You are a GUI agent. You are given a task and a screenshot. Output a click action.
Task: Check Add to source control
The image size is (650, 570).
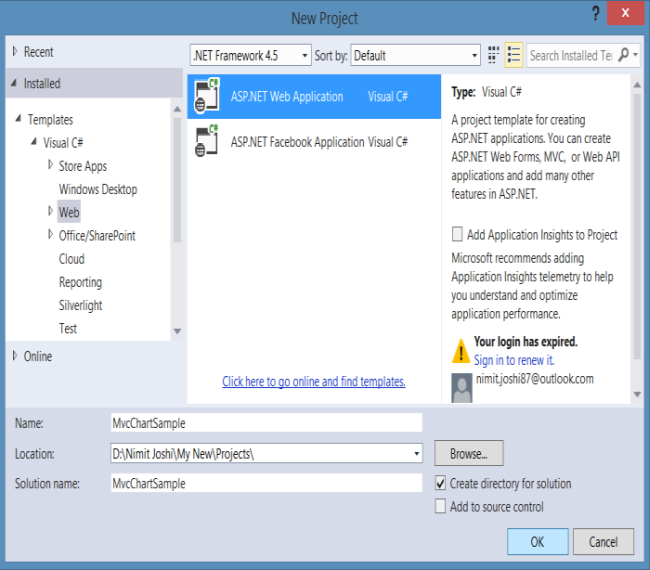click(x=440, y=506)
